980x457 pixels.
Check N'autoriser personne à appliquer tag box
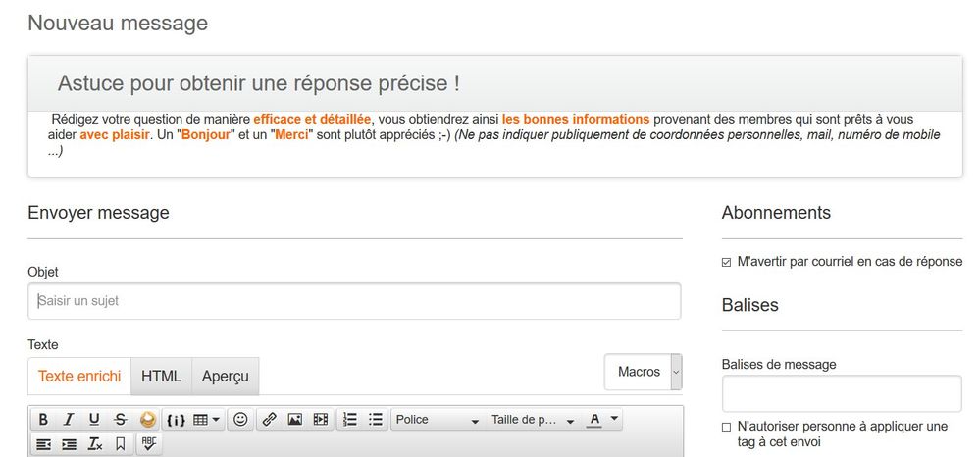click(x=726, y=428)
